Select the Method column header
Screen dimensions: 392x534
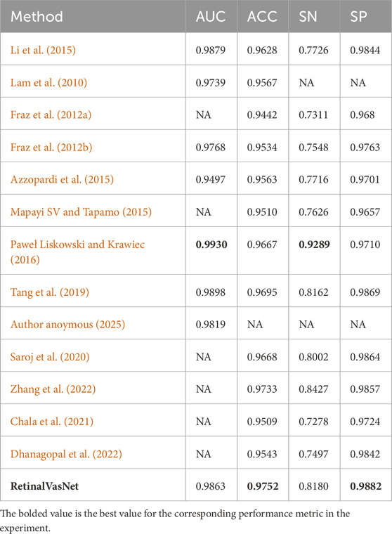click(37, 16)
